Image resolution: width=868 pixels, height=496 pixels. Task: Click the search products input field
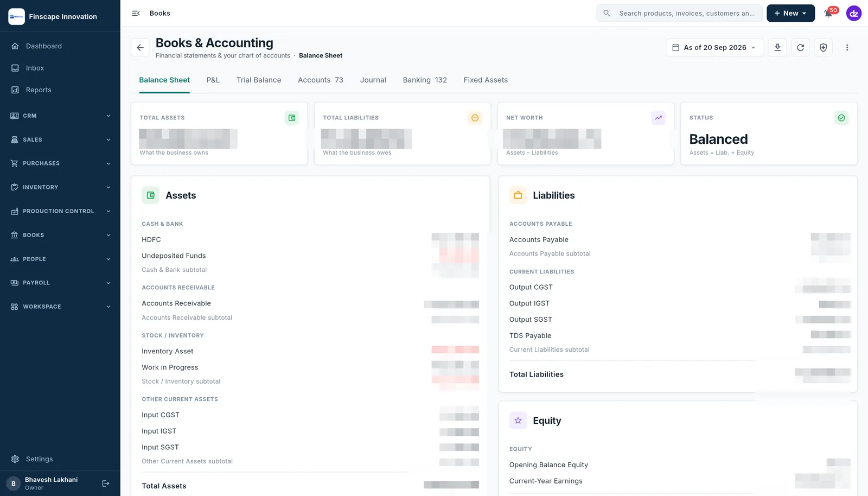pos(679,14)
